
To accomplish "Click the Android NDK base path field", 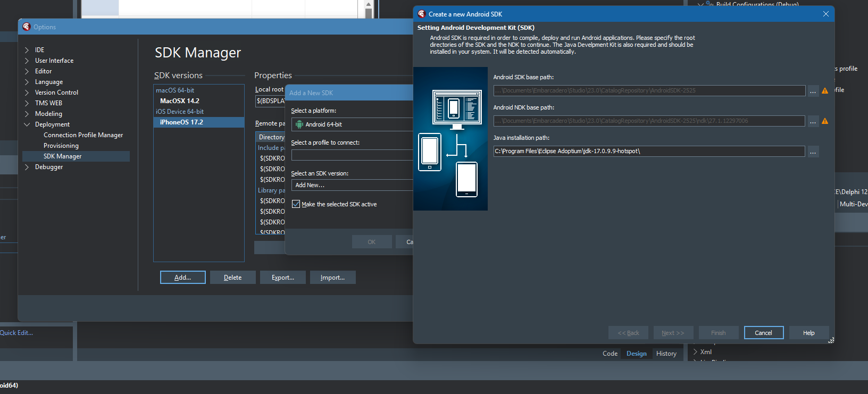I will [649, 121].
